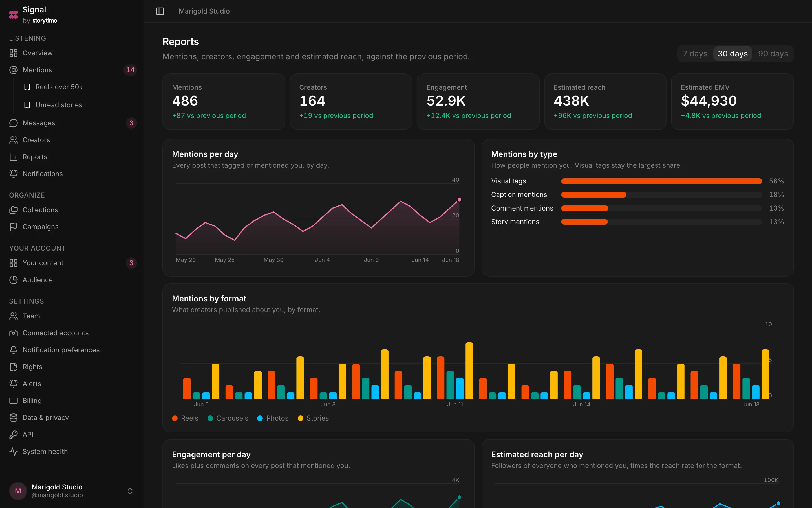Switch the range to 7 days
This screenshot has width=812, height=508.
(695, 54)
